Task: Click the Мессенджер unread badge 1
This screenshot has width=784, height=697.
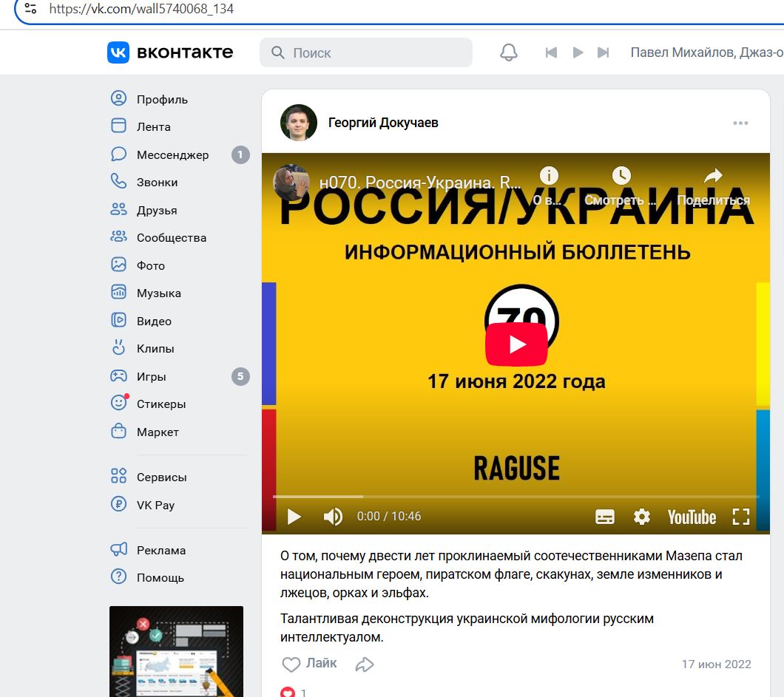Action: pyautogui.click(x=240, y=155)
